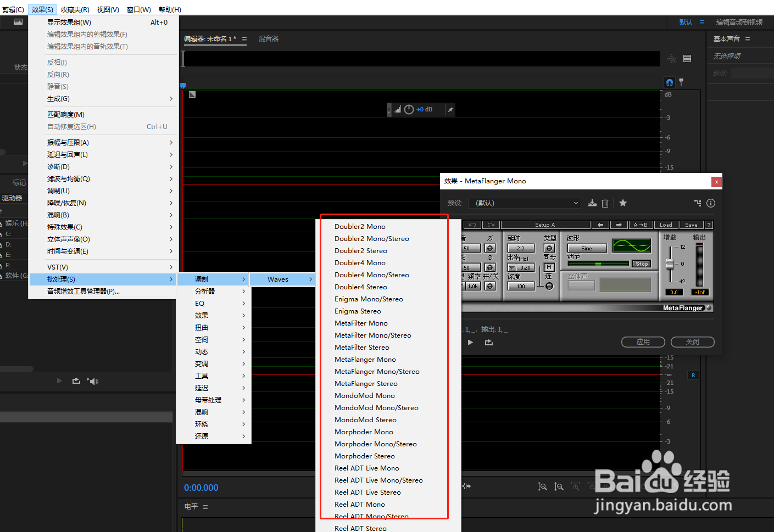The height and width of the screenshot is (532, 774).
Task: Expand the 降噪/恢复 submenu
Action: (104, 203)
